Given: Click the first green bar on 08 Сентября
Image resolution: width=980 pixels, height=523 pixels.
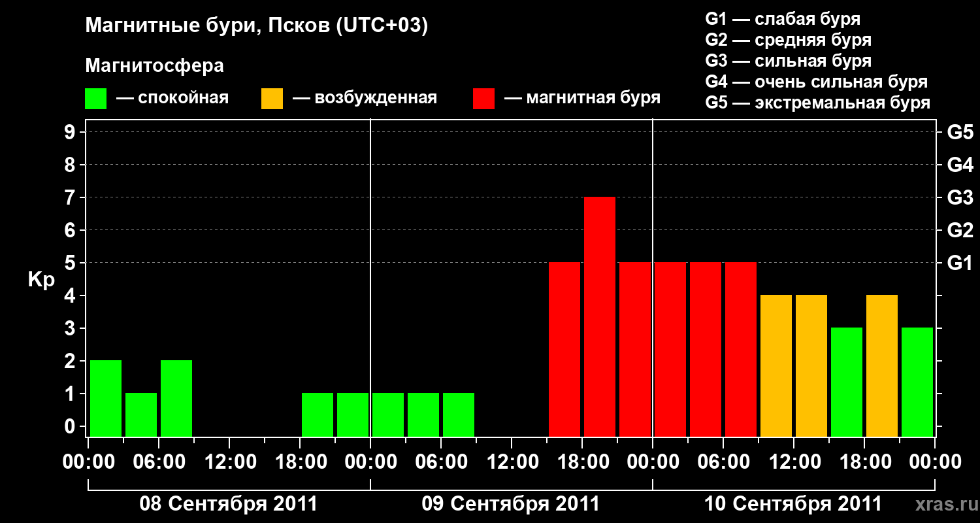Looking at the screenshot, I should [x=106, y=398].
